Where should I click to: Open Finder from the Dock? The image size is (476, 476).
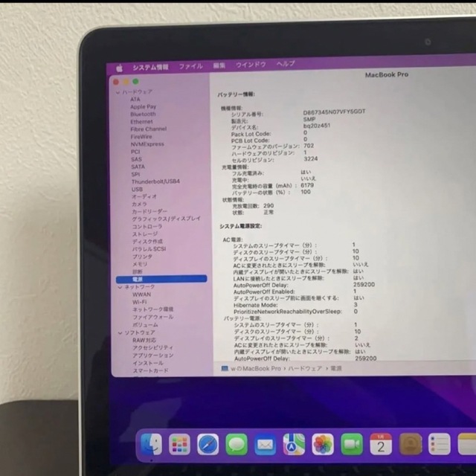tap(151, 444)
